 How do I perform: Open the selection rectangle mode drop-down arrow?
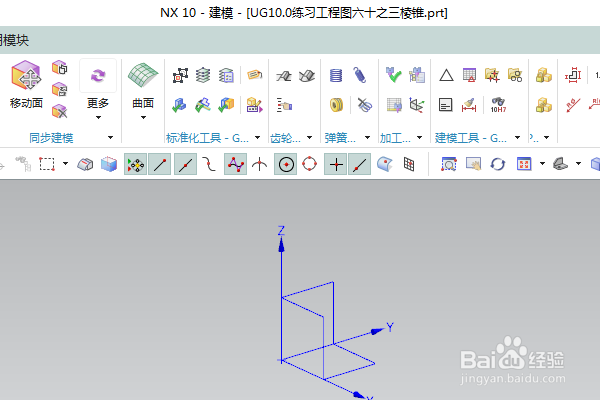tap(65, 164)
